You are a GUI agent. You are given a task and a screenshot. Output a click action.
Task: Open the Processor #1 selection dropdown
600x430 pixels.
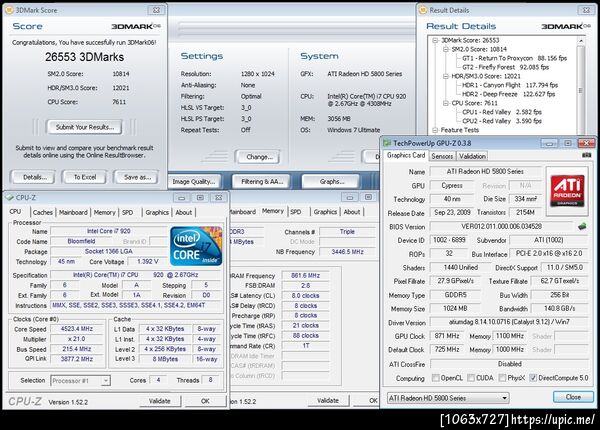[80, 381]
